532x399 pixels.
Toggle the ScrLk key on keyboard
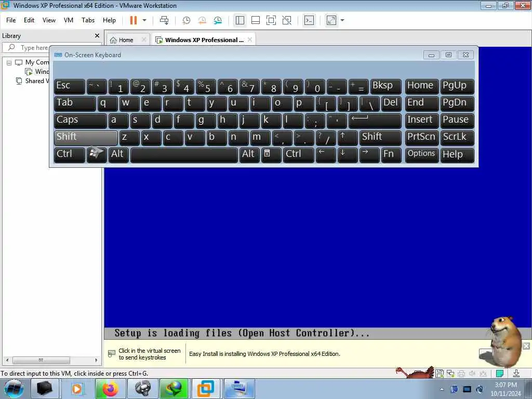[x=457, y=138]
